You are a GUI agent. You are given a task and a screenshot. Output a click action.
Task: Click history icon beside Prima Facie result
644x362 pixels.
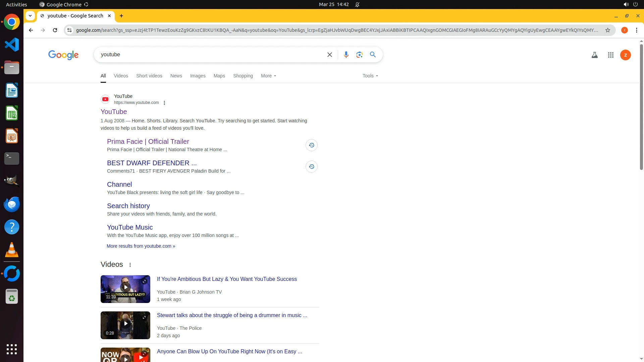311,145
